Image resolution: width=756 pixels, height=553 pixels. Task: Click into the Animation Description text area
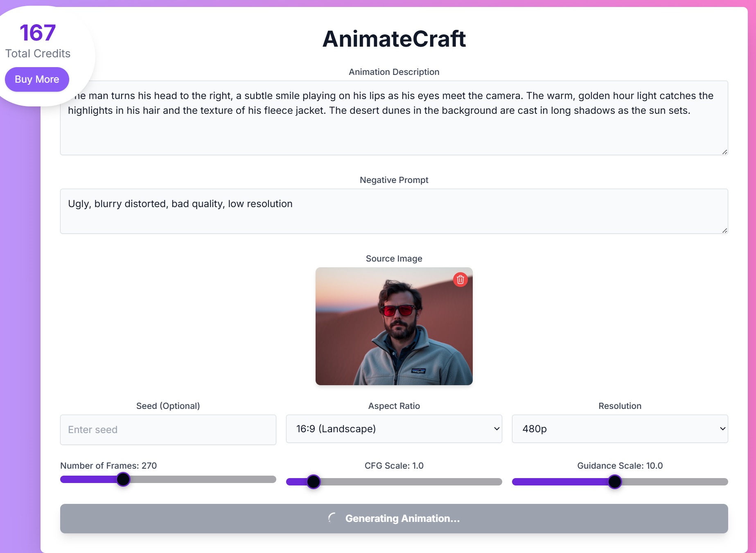[x=394, y=118]
